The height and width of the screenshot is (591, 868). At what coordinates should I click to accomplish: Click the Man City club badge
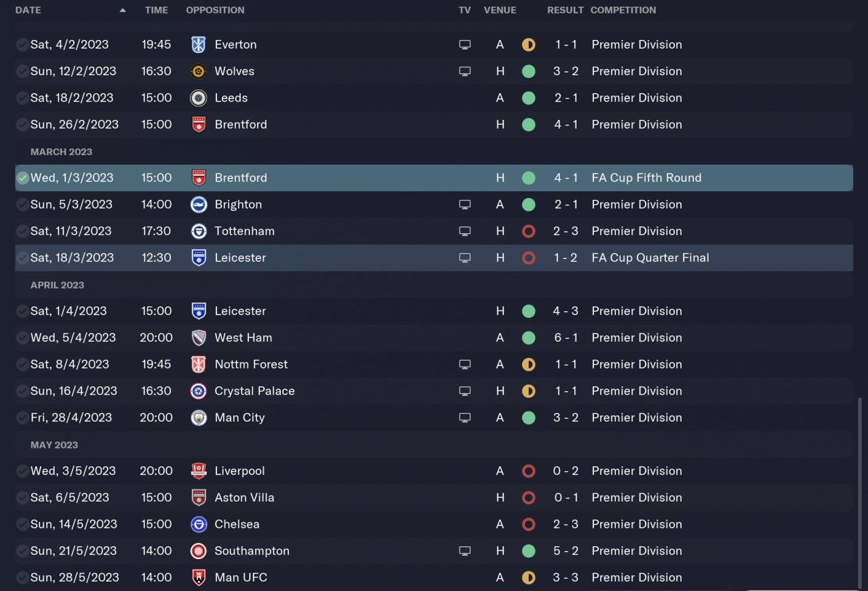(199, 417)
